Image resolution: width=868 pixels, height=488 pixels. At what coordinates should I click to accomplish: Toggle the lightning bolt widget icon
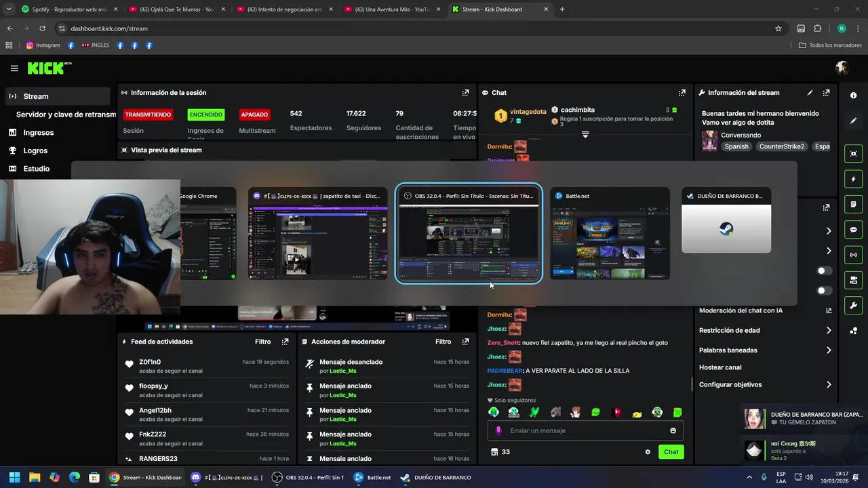coord(854,179)
